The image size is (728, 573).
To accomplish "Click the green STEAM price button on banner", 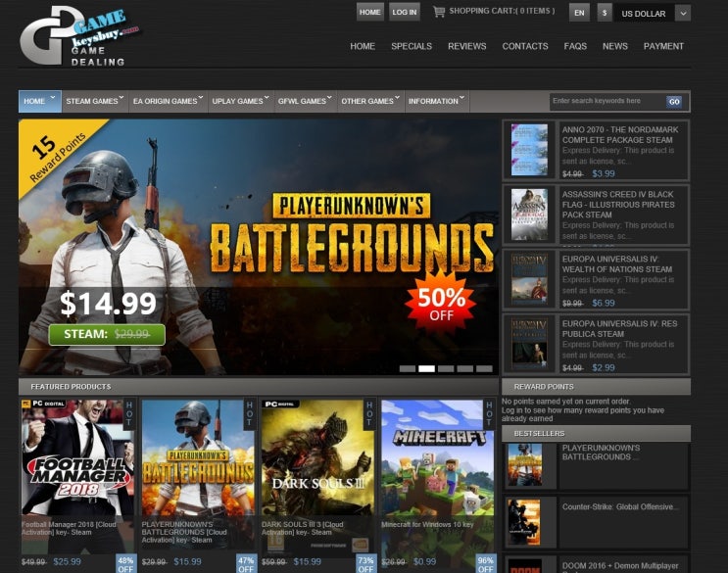I will [107, 334].
